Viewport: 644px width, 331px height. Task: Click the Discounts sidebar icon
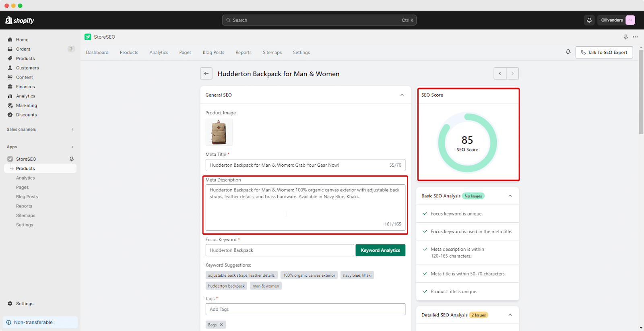(10, 115)
